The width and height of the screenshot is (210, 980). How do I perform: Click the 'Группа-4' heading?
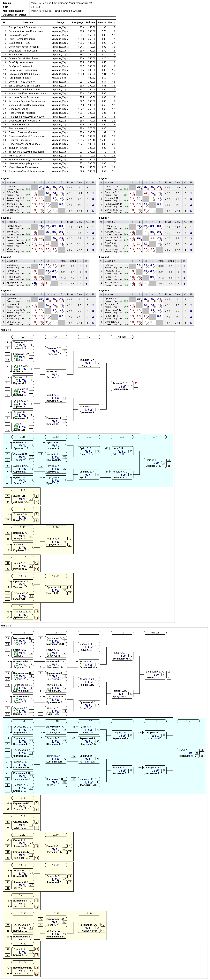pyautogui.click(x=104, y=218)
